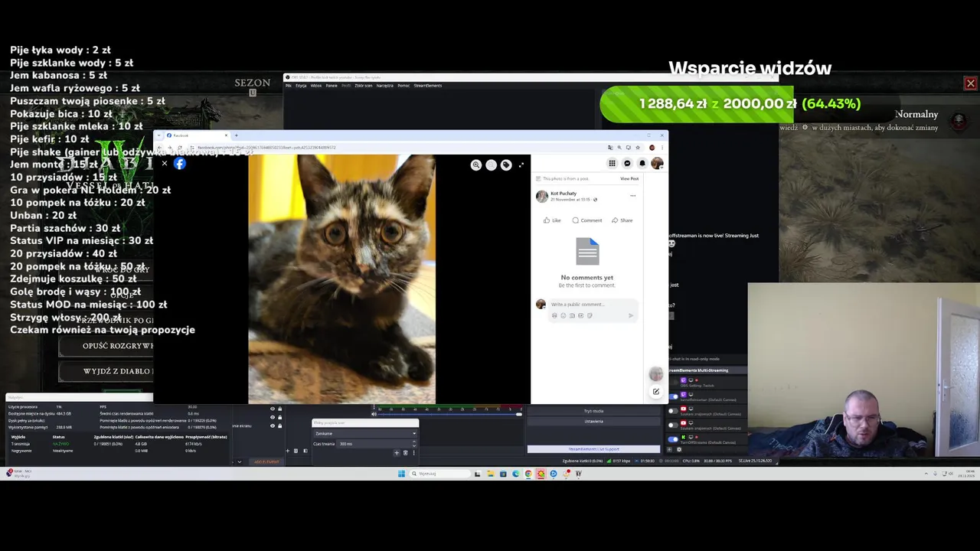The height and width of the screenshot is (551, 980).
Task: Click the emoji icon in comment box
Action: 563,315
